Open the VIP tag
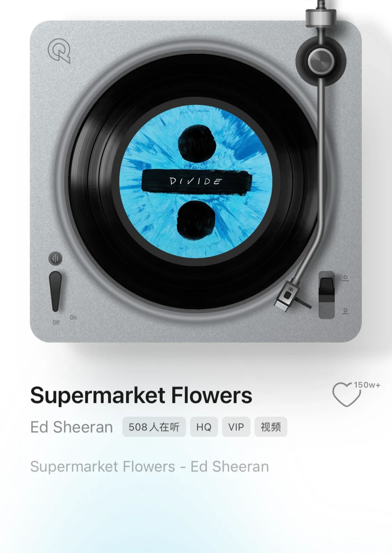 [x=236, y=427]
